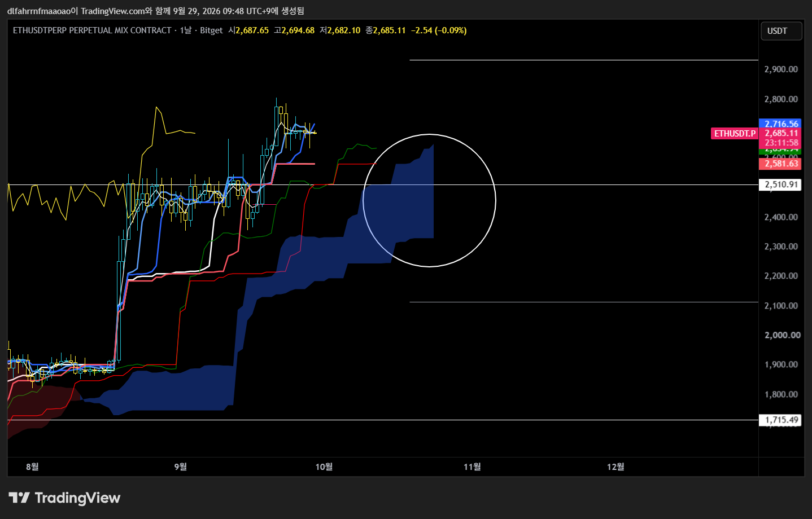Click the 2,000.00 price scale tick

[x=782, y=335]
